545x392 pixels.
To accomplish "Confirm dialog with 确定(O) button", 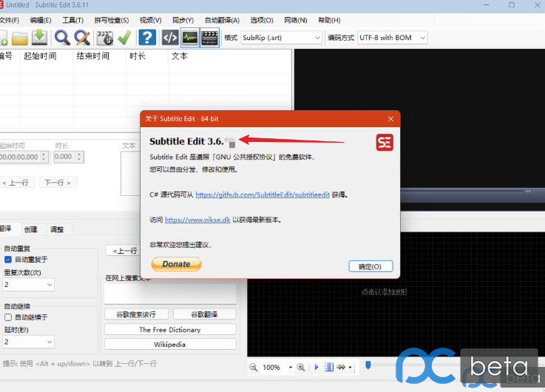I will (x=370, y=266).
